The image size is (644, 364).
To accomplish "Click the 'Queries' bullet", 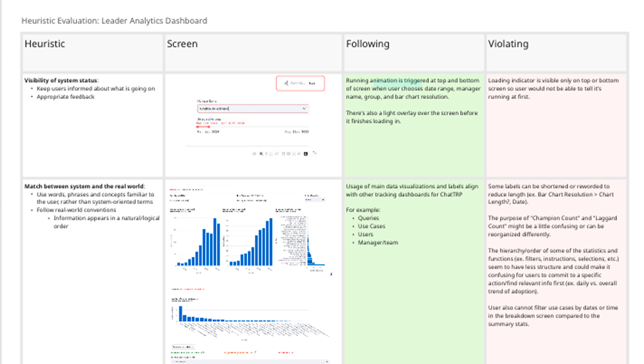I will 368,218.
